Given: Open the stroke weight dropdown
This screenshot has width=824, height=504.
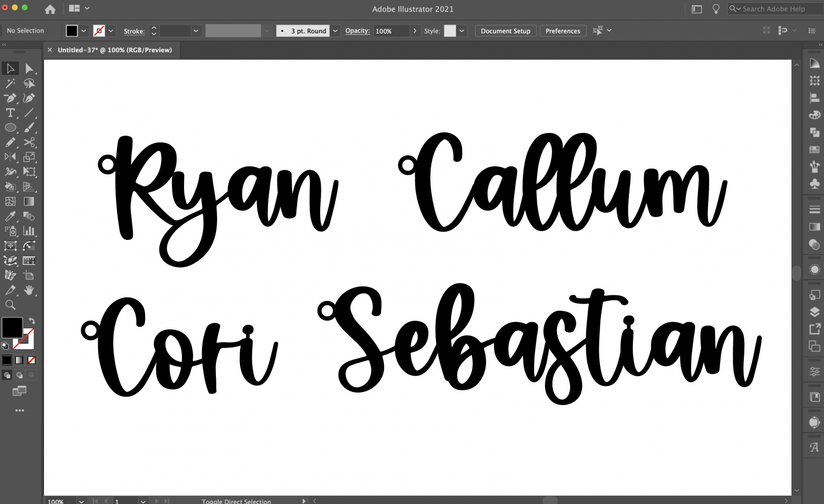Looking at the screenshot, I should [x=196, y=31].
